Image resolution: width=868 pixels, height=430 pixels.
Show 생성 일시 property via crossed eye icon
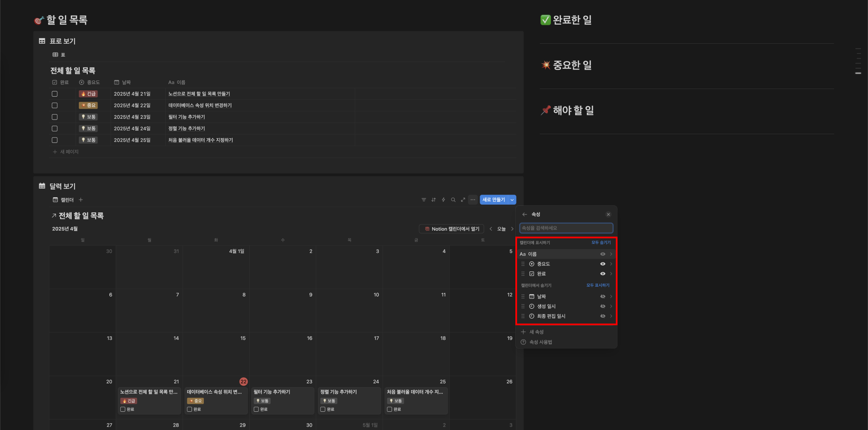coord(603,306)
